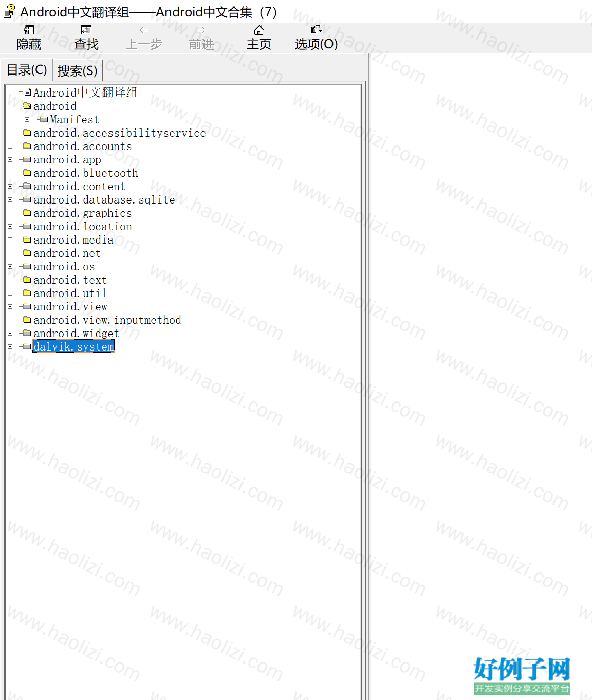The image size is (592, 700).
Task: Select the Manifest tree item label
Action: coord(75,120)
